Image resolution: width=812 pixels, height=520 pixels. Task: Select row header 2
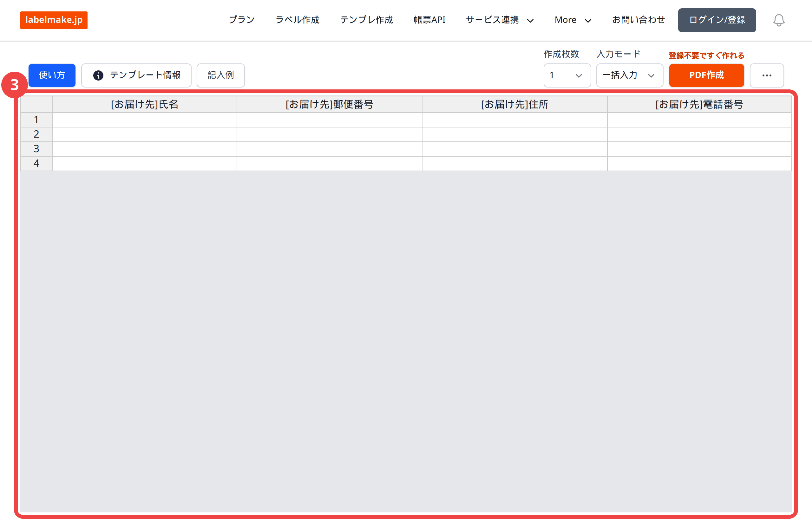[36, 134]
